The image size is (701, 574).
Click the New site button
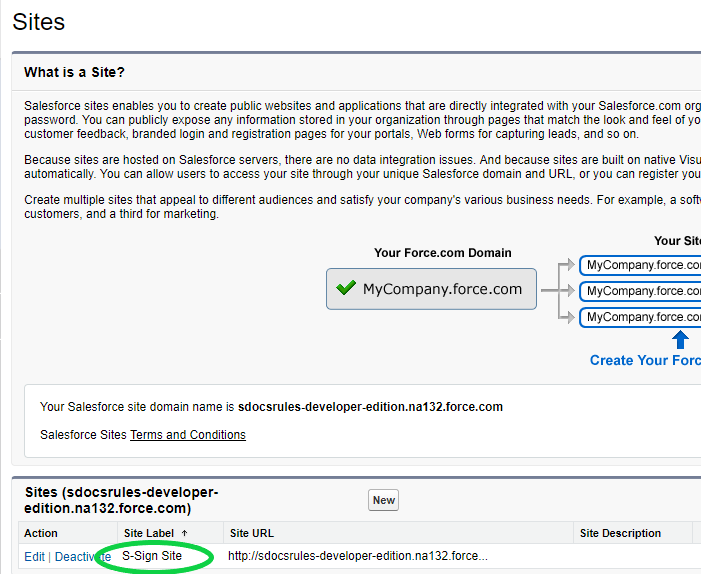pos(383,500)
